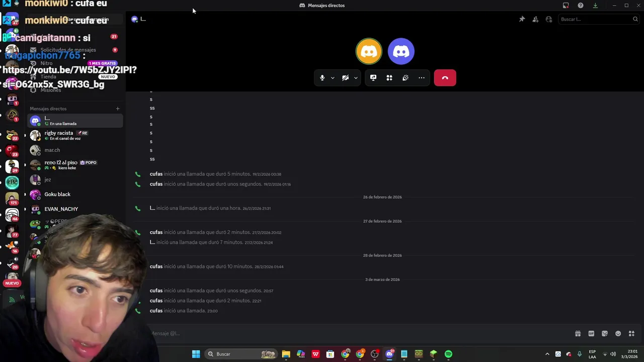The width and height of the screenshot is (644, 362).
Task: Open camera options arrow
Action: (356, 78)
